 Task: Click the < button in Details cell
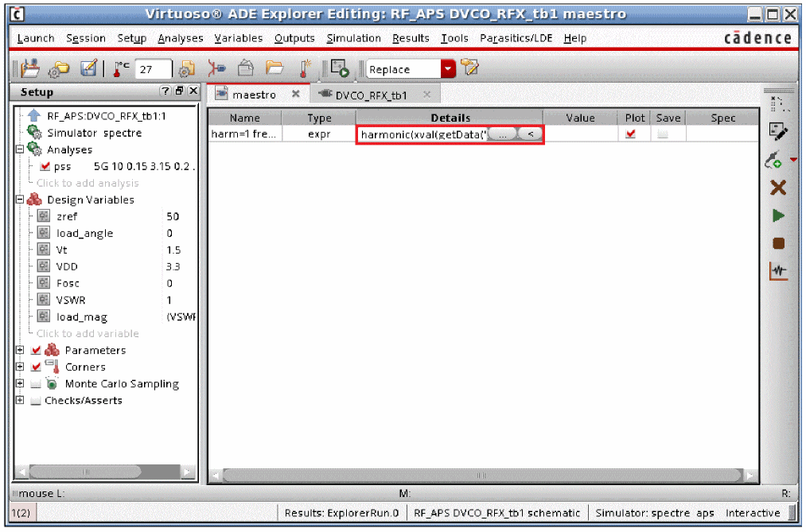530,134
